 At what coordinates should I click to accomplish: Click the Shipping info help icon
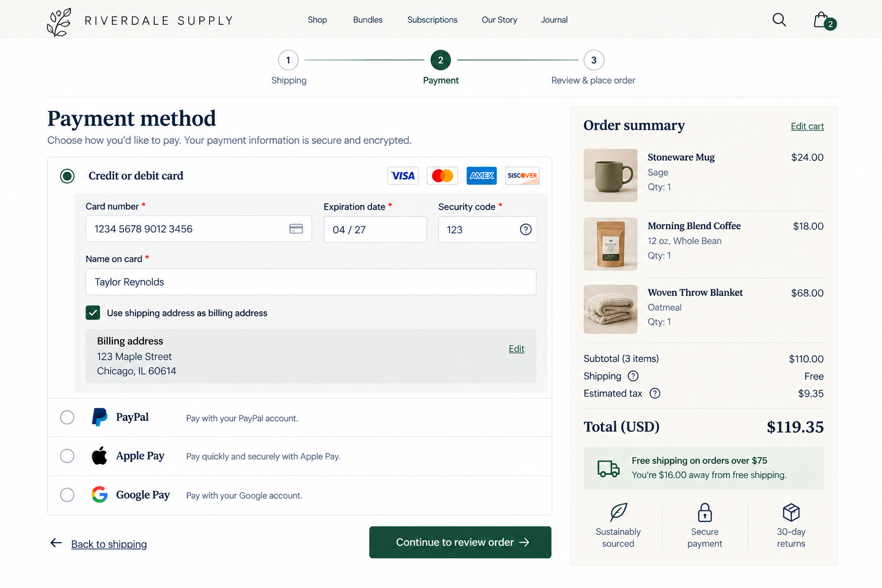click(633, 376)
